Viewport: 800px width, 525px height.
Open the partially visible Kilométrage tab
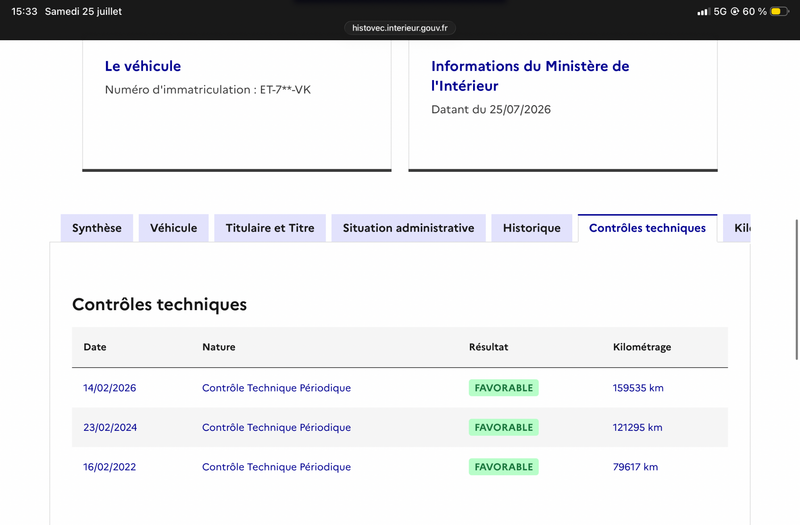[x=737, y=228]
